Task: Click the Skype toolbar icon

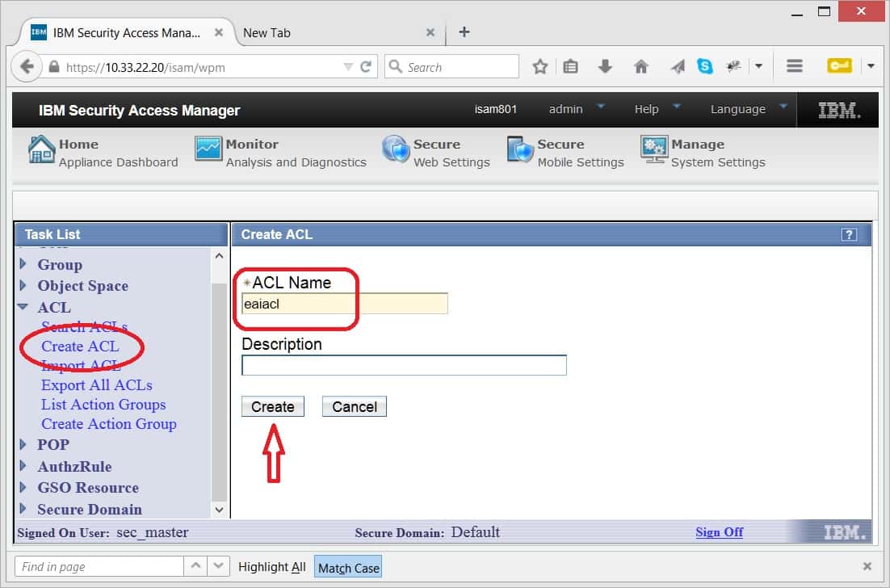Action: coord(705,67)
